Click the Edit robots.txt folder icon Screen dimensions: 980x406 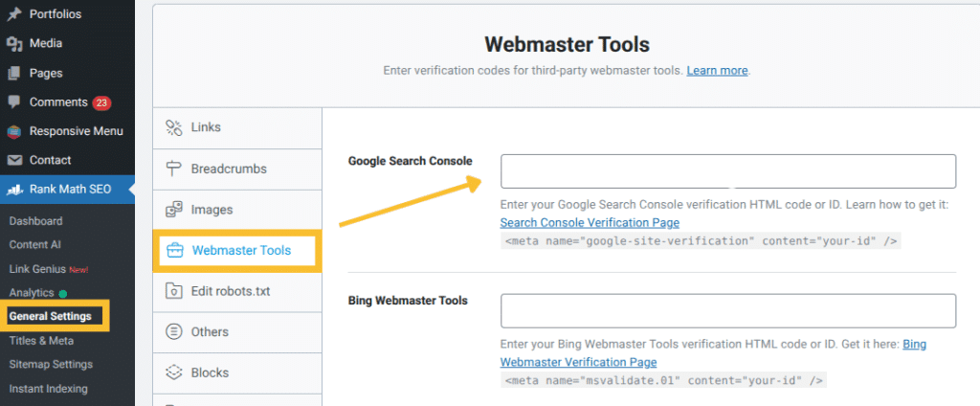[x=173, y=291]
